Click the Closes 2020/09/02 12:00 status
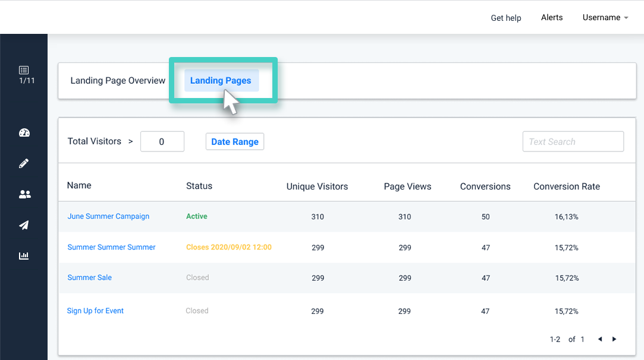644x360 pixels. tap(229, 247)
